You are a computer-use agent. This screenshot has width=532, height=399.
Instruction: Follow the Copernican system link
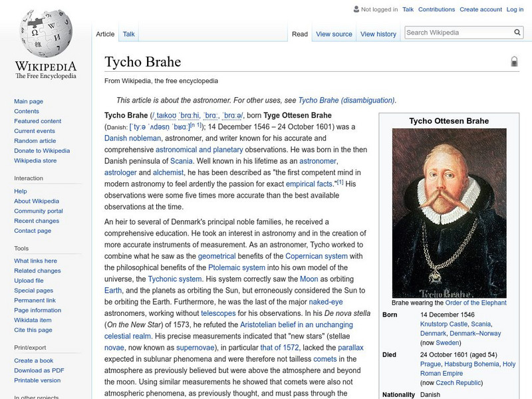click(x=317, y=256)
